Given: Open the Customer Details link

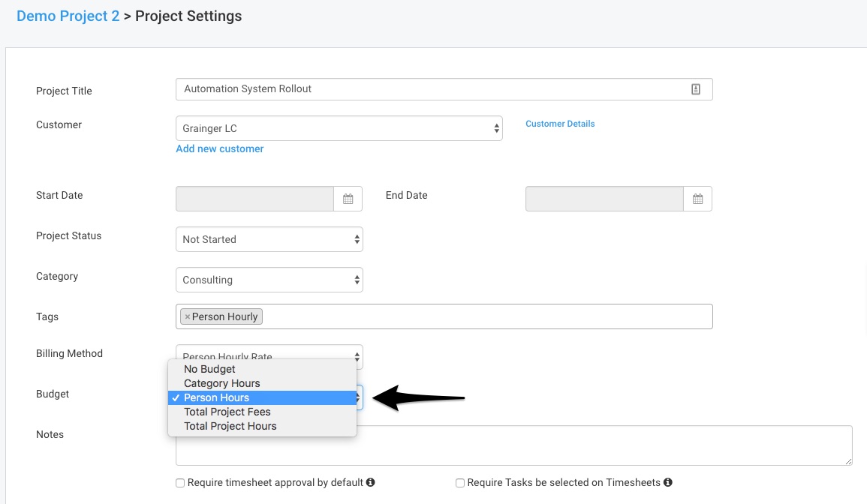Looking at the screenshot, I should [x=559, y=124].
